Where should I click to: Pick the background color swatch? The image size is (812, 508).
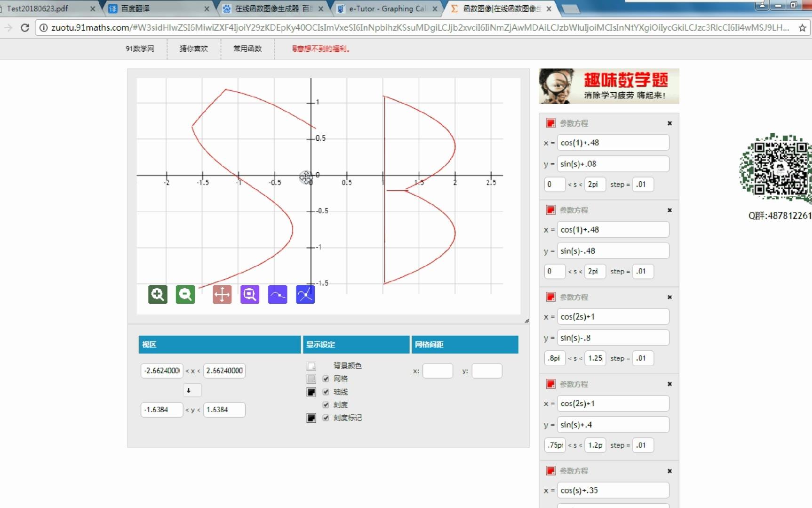click(x=311, y=366)
